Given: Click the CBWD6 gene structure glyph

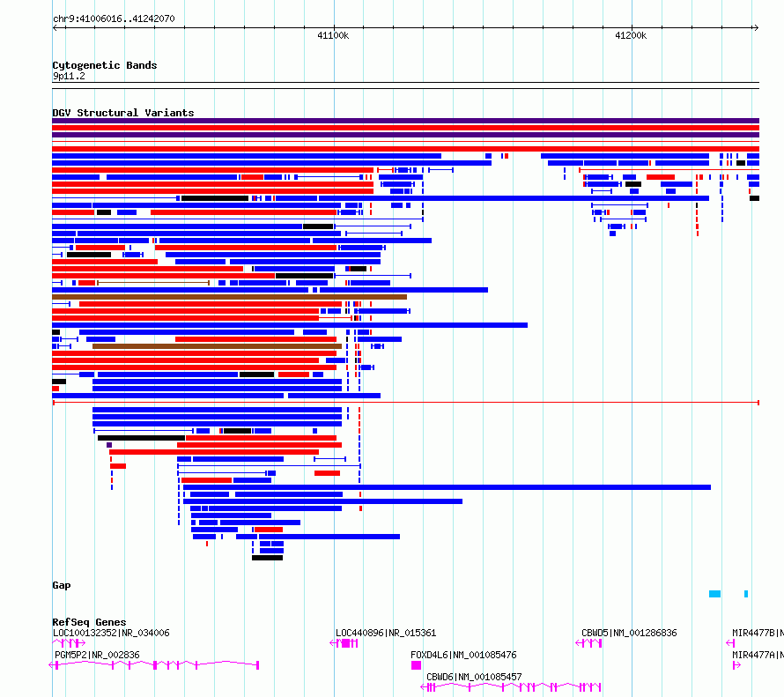Looking at the screenshot, I should point(511,687).
